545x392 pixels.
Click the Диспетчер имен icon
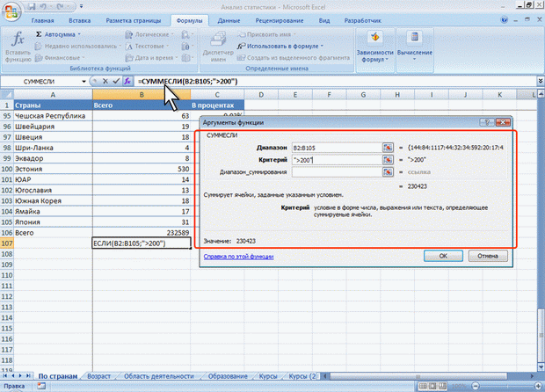[218, 39]
